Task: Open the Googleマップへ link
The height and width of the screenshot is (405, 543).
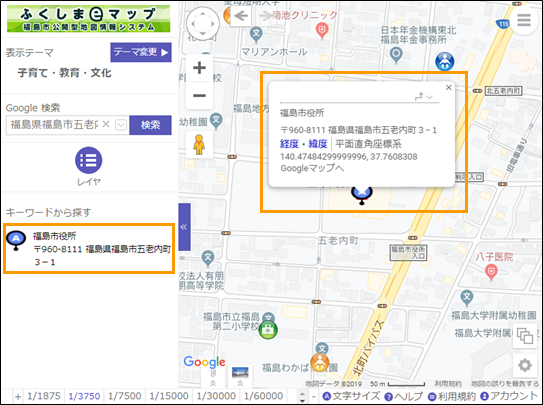Action: click(x=312, y=168)
